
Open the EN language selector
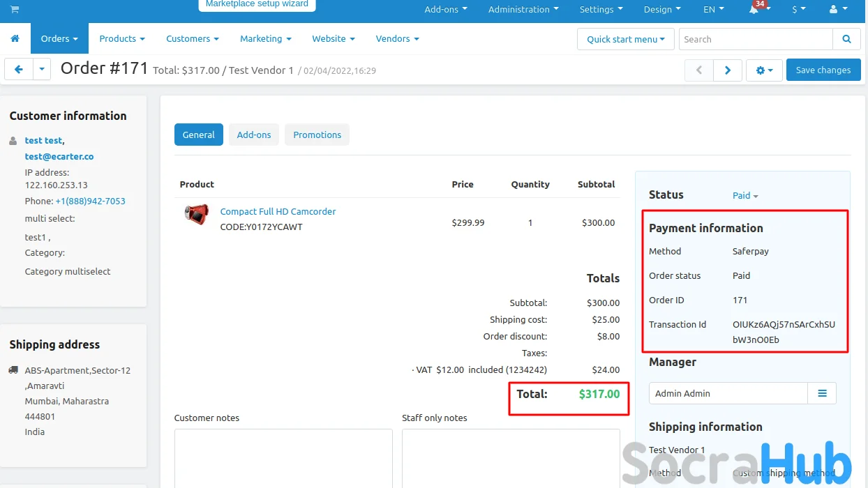coord(713,10)
